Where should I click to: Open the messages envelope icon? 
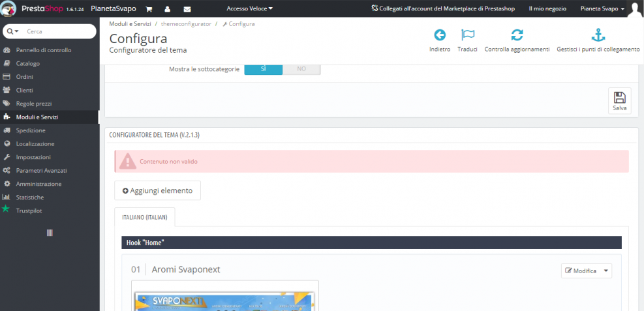pyautogui.click(x=187, y=8)
